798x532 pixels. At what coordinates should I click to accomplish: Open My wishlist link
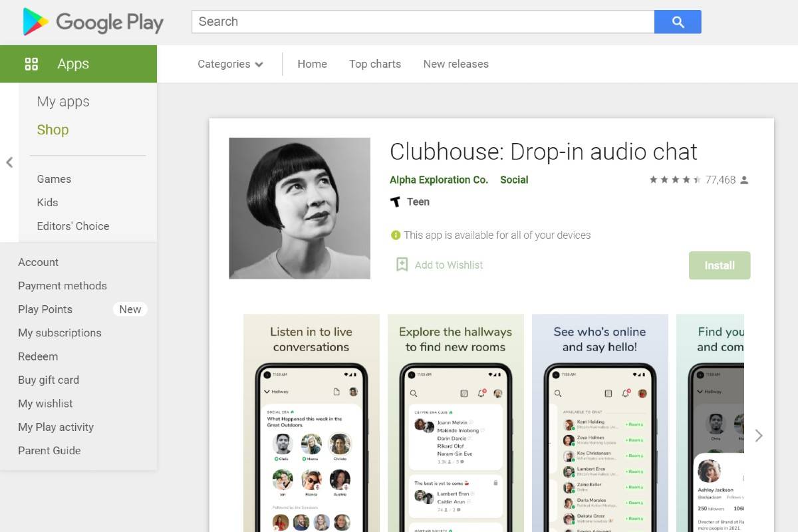click(x=45, y=404)
